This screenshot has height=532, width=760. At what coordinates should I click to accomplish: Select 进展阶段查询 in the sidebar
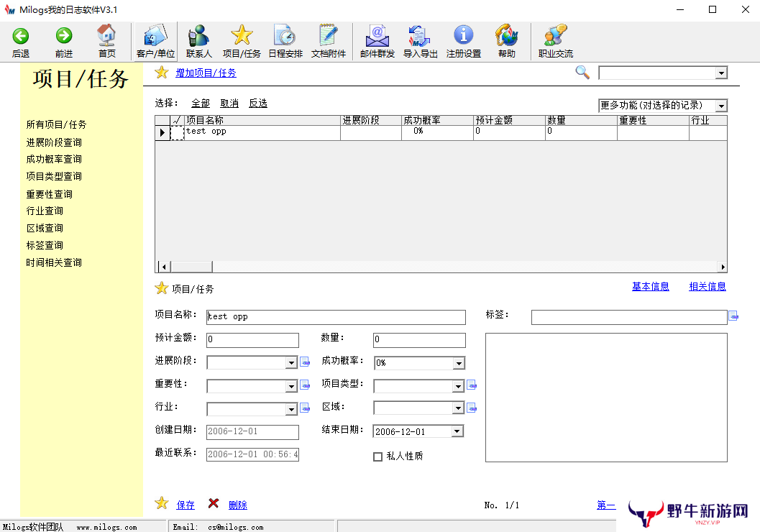pyautogui.click(x=54, y=142)
